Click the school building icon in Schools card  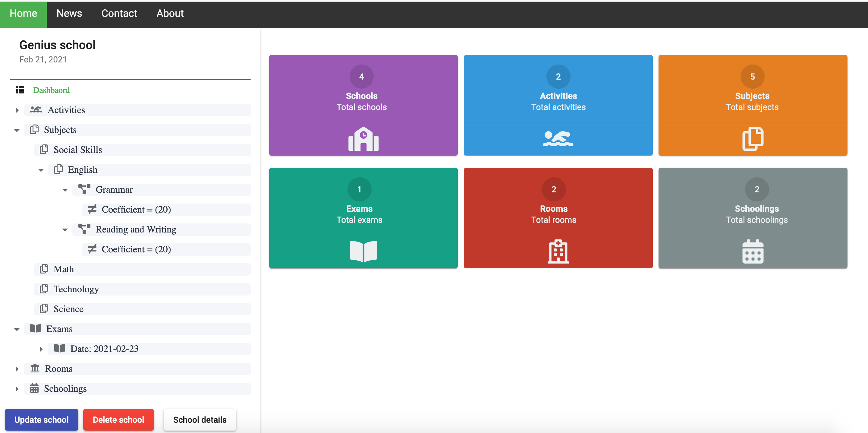[x=363, y=139]
